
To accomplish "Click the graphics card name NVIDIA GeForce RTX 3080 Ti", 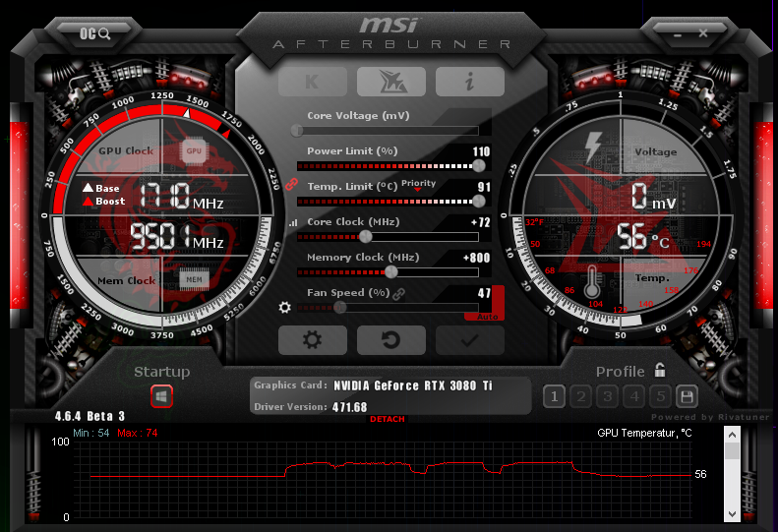I will pos(413,385).
